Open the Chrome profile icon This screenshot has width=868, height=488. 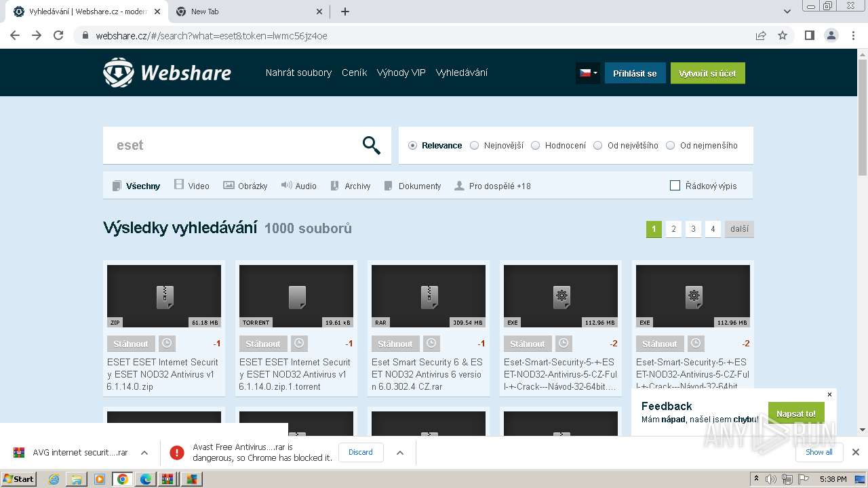pyautogui.click(x=831, y=35)
